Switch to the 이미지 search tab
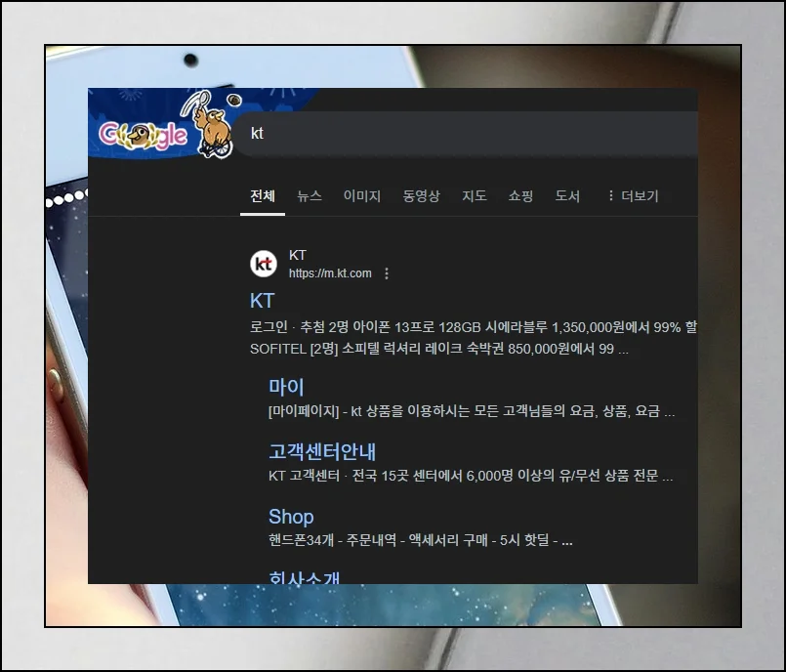 (x=362, y=196)
